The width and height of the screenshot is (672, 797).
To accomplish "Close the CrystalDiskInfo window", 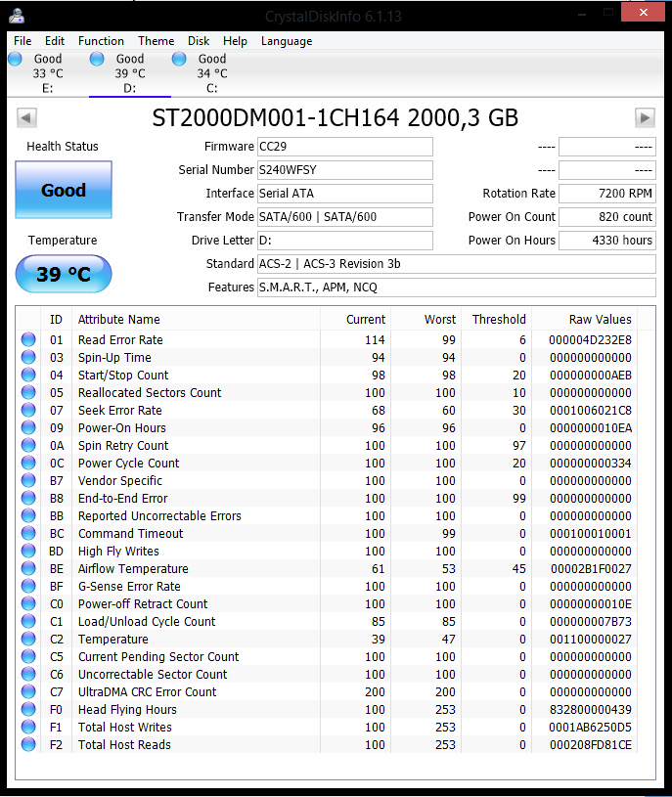I will (643, 12).
